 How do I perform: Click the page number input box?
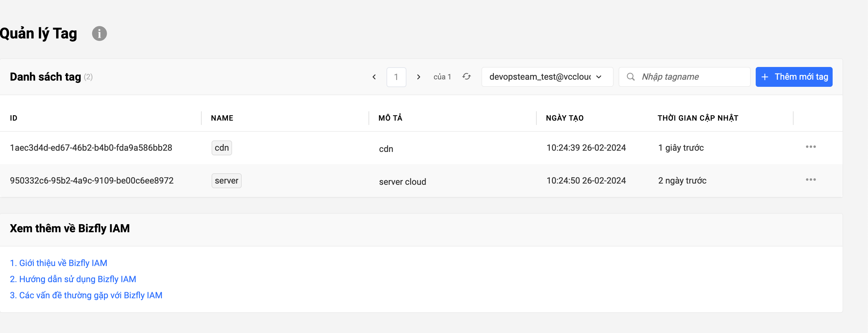(396, 77)
